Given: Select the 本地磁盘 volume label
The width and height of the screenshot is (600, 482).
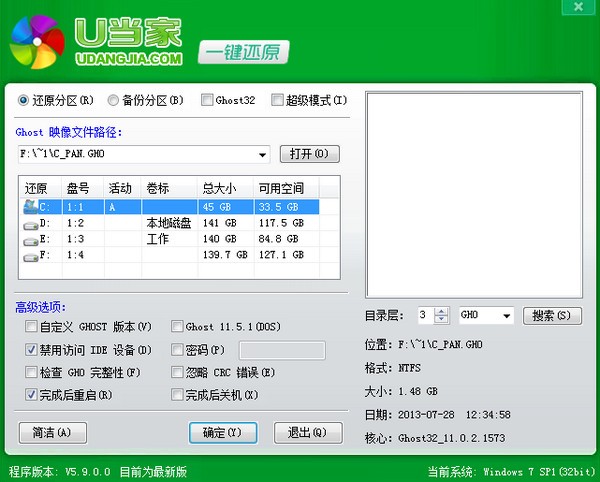Looking at the screenshot, I should click(x=169, y=223).
